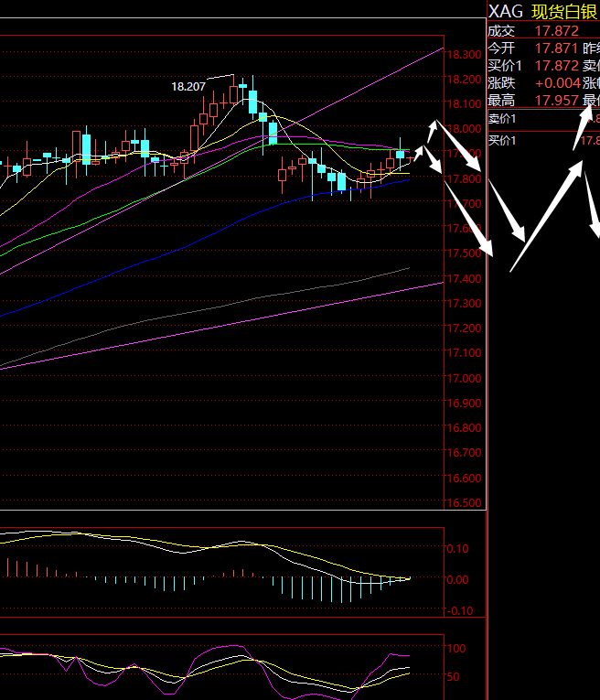Click the oscillator axis label 100

tap(456, 649)
